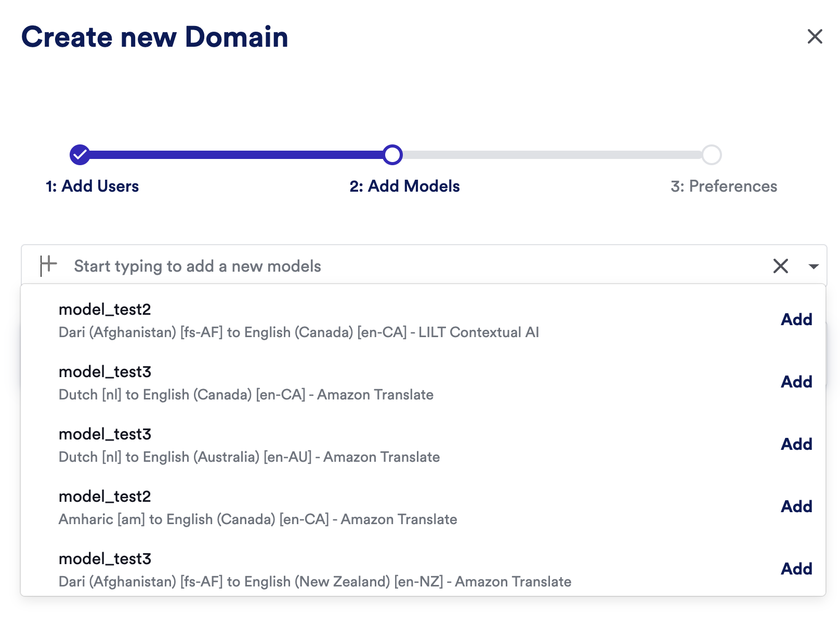Close the Create new Domain dialog
Screen dimensions: 840x641
[x=815, y=36]
